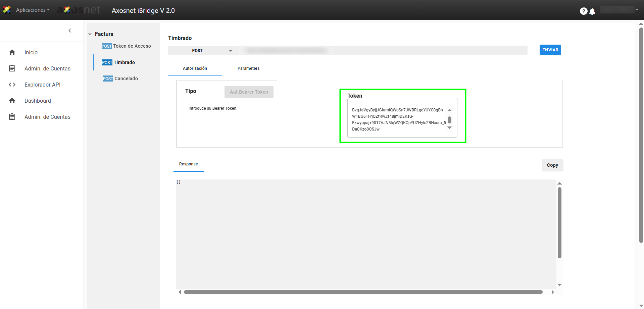Select the Autorización tab
This screenshot has width=644, height=309.
pos(195,68)
